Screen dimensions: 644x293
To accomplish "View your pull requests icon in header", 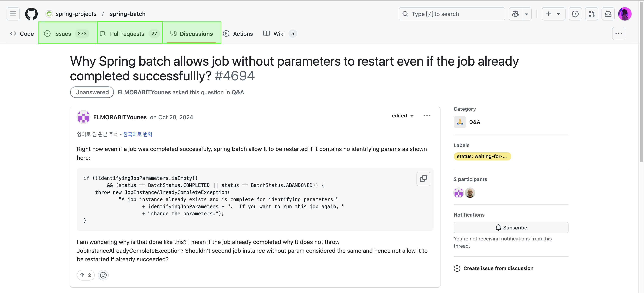I will 591,14.
